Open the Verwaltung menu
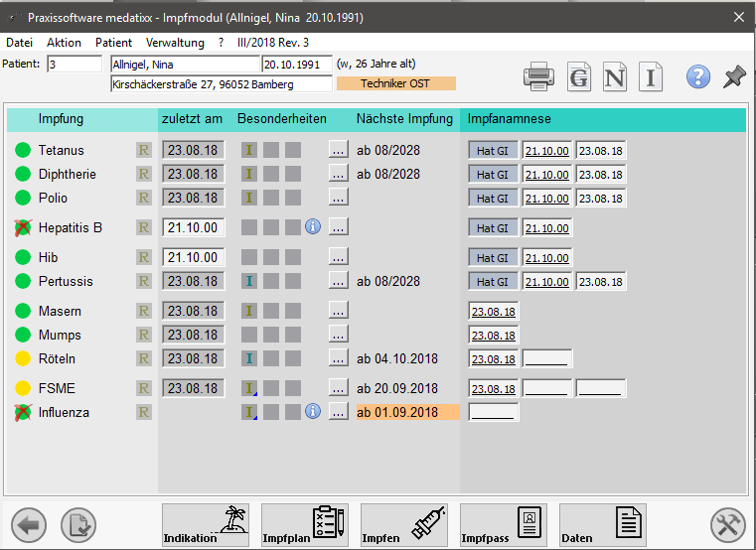 point(175,43)
